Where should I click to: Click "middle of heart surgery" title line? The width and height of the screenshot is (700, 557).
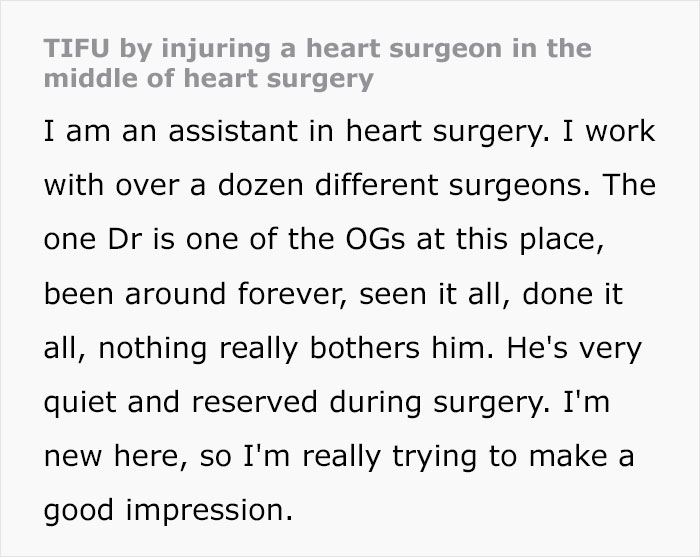point(209,78)
